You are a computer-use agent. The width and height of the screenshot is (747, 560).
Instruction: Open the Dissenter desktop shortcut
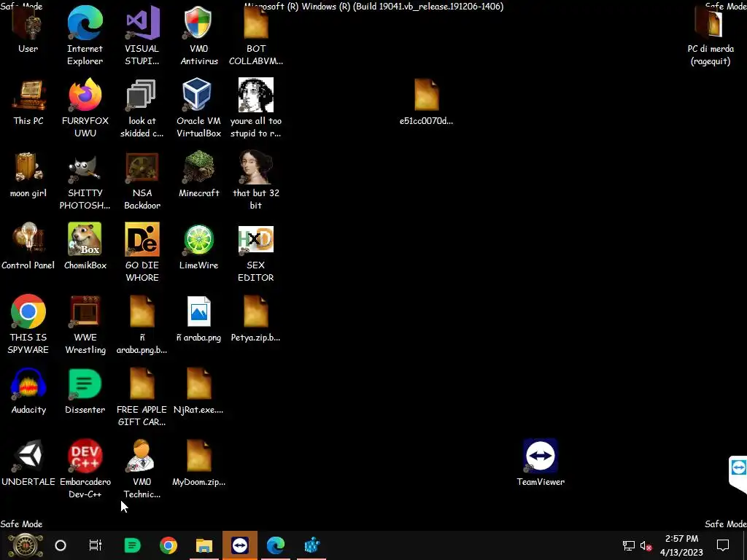[85, 384]
